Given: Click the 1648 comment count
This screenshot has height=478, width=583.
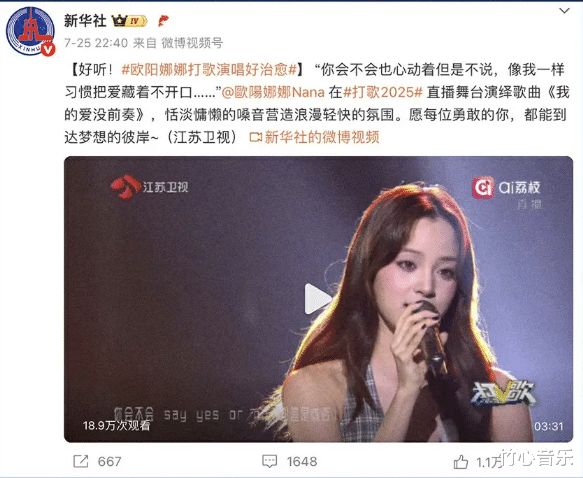Looking at the screenshot, I should coord(302,462).
